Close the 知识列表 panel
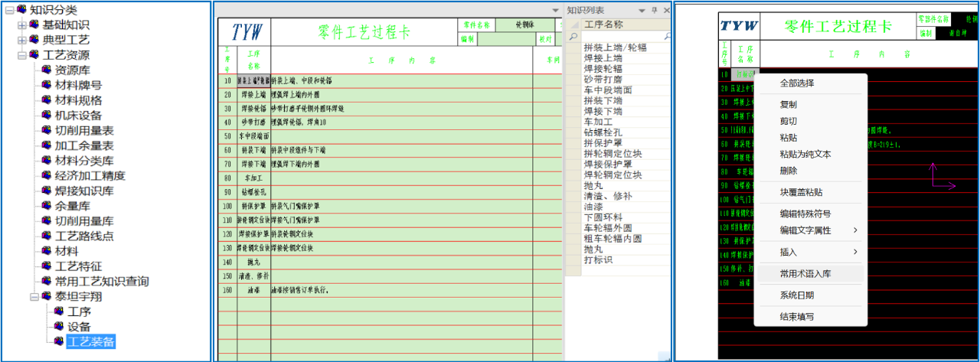 point(666,10)
